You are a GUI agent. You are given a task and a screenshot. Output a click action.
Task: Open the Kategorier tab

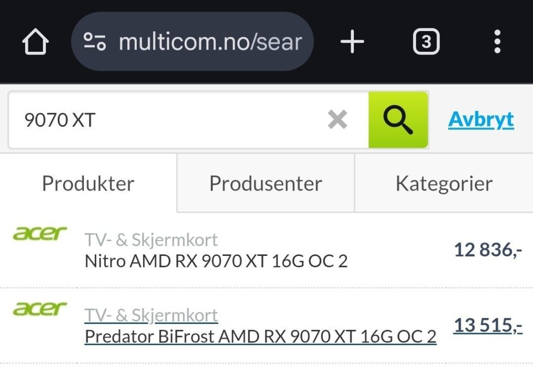(x=443, y=183)
